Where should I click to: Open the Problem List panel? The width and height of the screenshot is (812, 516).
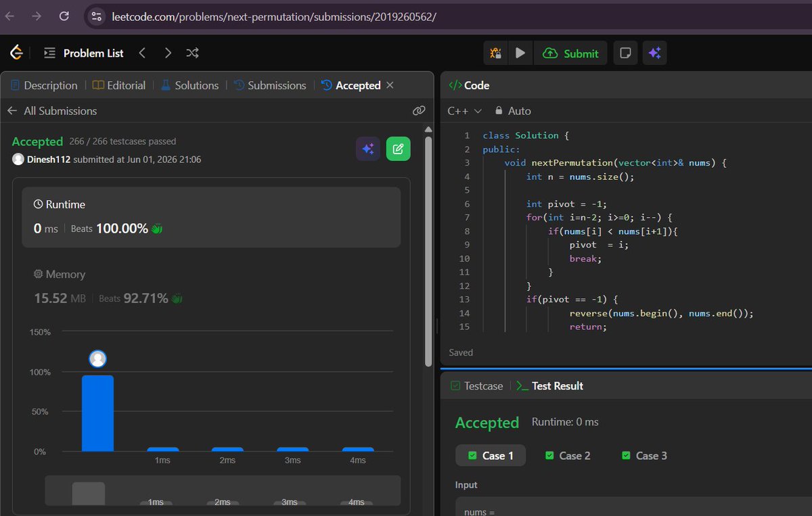(84, 53)
